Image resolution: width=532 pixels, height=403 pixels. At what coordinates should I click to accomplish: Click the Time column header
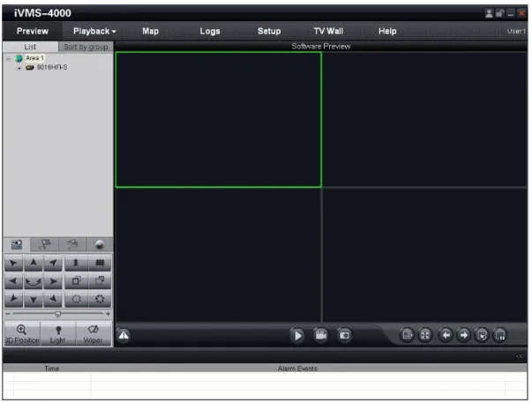51,369
